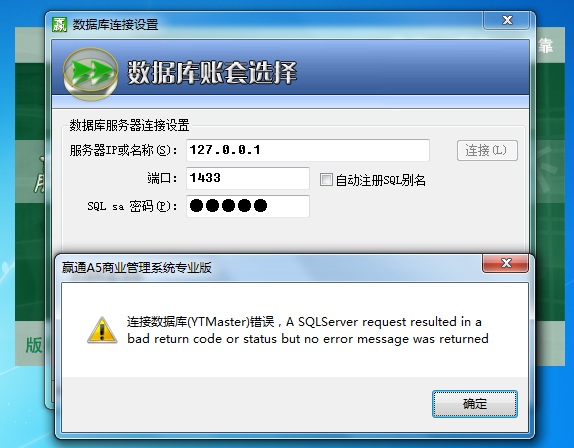
Task: Click the green double-arrow logo icon
Action: coord(90,72)
